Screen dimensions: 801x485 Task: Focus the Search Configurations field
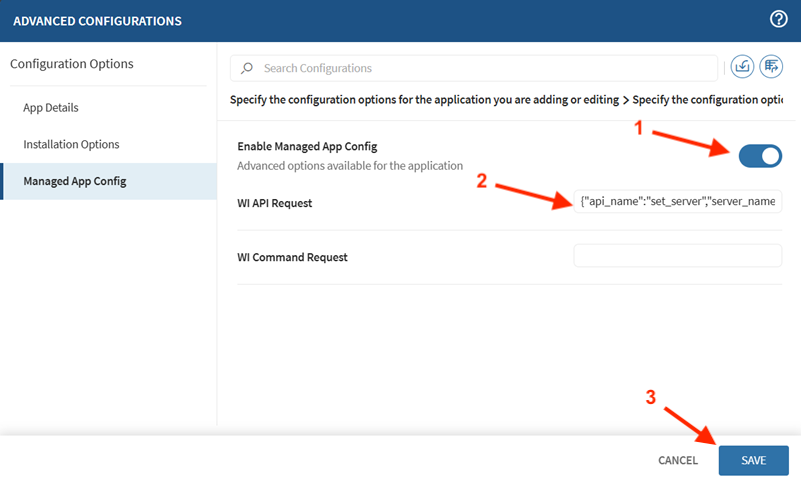click(x=480, y=68)
